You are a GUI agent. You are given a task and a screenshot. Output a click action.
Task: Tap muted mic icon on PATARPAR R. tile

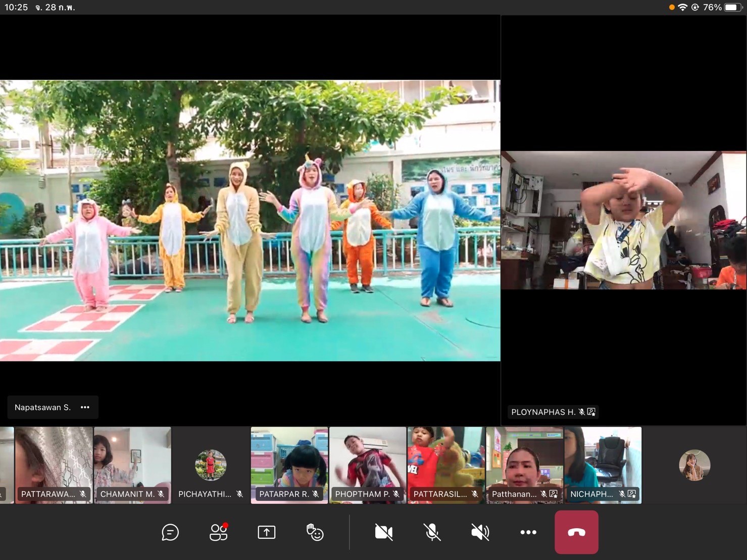pyautogui.click(x=316, y=494)
